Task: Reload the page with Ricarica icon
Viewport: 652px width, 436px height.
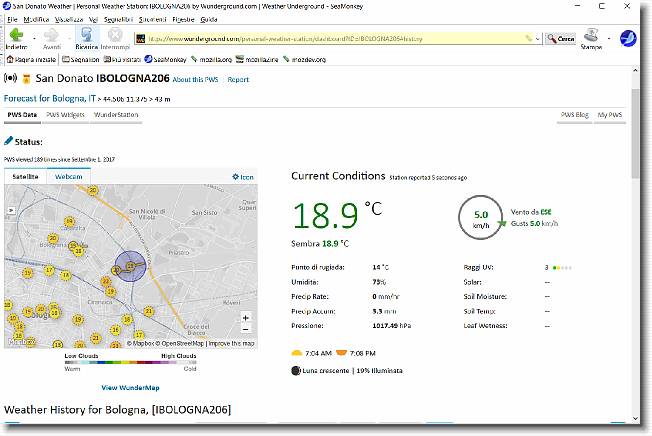Action: (86, 34)
